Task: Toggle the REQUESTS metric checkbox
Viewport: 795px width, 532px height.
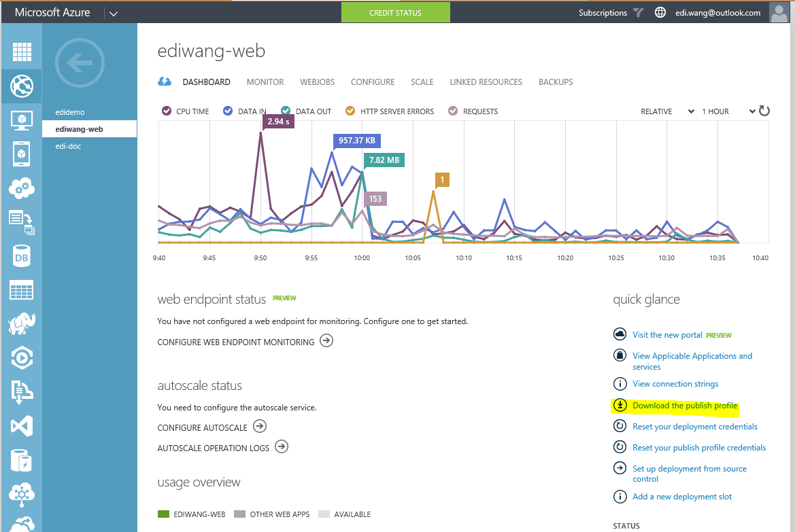Action: pyautogui.click(x=453, y=111)
